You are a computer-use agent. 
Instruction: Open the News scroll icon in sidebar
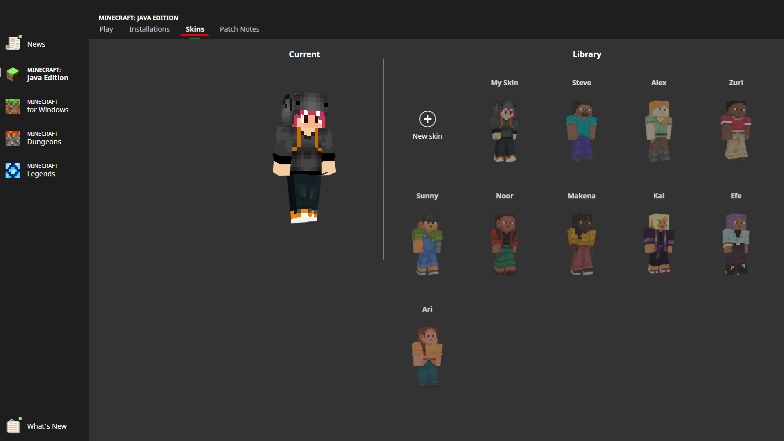tap(13, 43)
